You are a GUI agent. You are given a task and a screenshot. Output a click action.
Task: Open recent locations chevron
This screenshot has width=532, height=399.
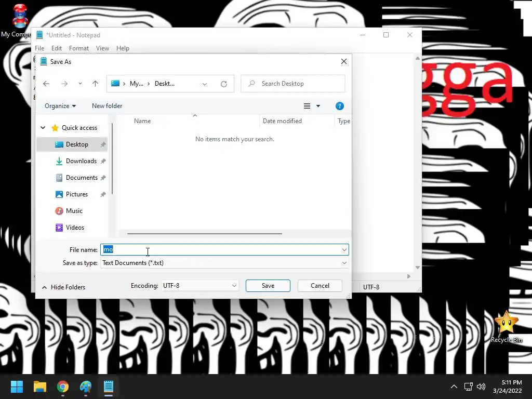tap(80, 84)
